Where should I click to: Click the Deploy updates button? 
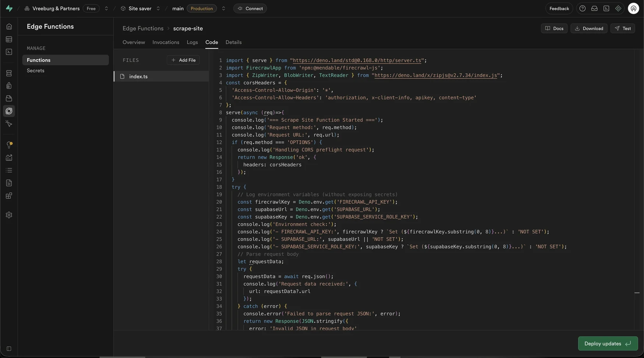pyautogui.click(x=608, y=344)
